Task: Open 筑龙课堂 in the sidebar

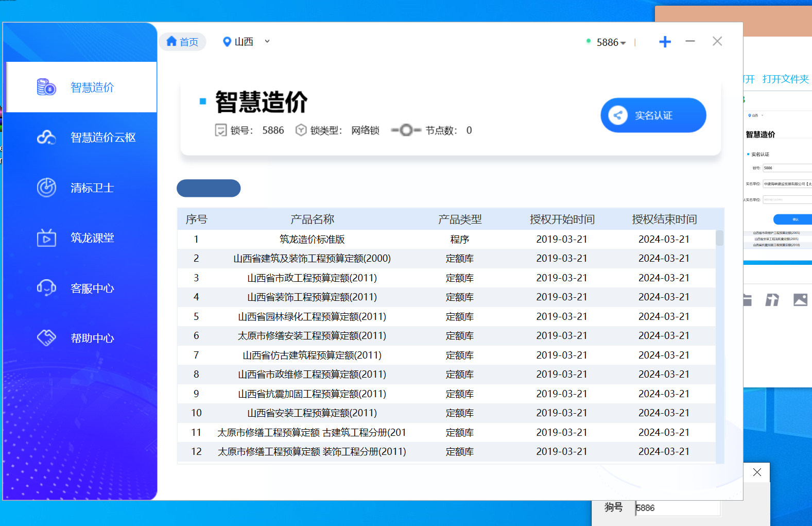Action: (x=81, y=238)
